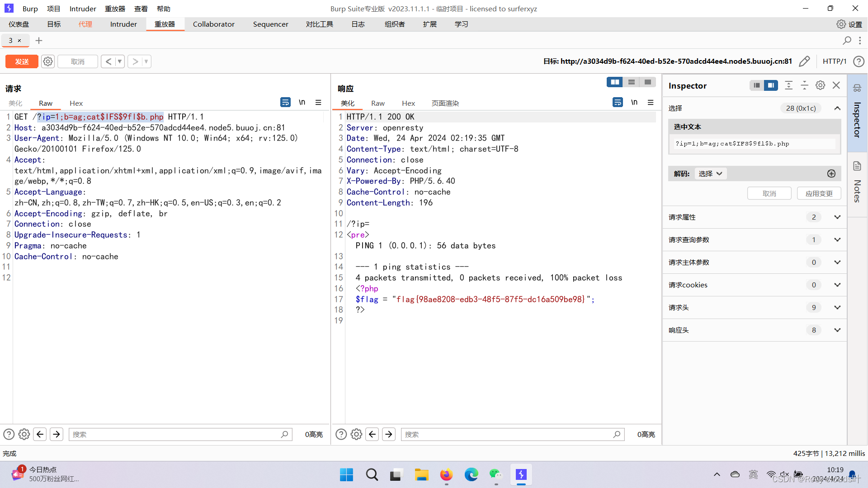Image resolution: width=868 pixels, height=488 pixels.
Task: Expand the request query parameters section
Action: pos(837,240)
